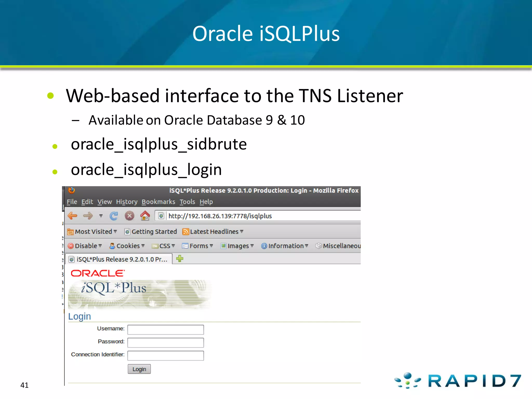Open the Edit menu
Image resolution: width=532 pixels, height=399 pixels.
[x=87, y=202]
